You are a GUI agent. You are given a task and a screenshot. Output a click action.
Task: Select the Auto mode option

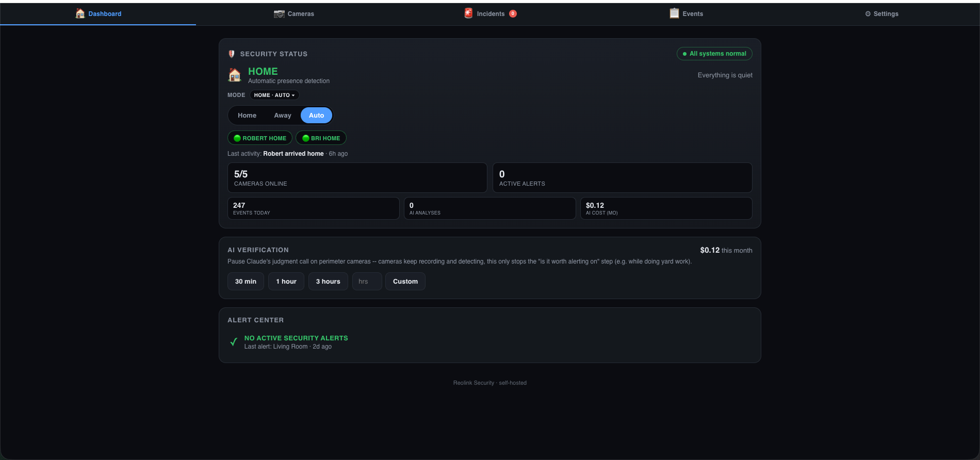point(316,116)
